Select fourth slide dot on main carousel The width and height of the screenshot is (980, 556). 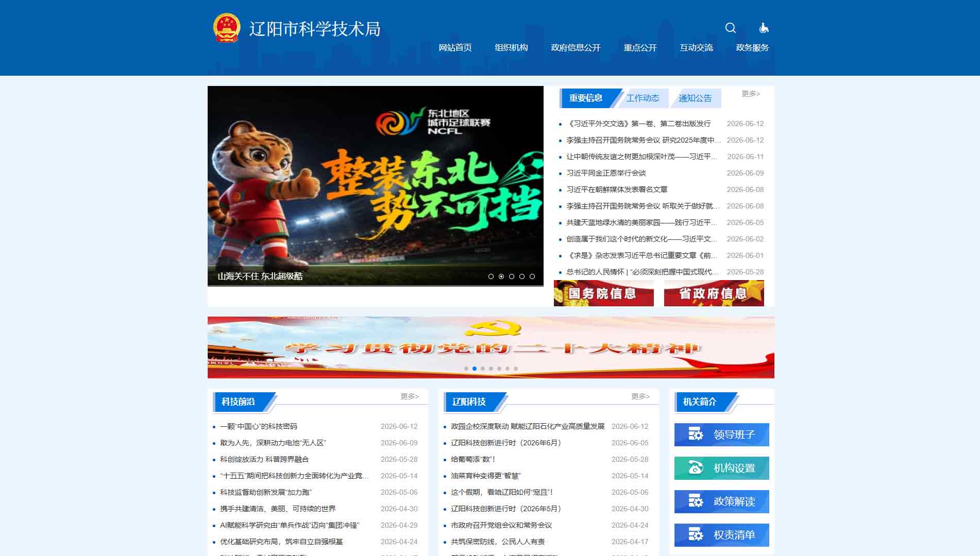click(522, 276)
